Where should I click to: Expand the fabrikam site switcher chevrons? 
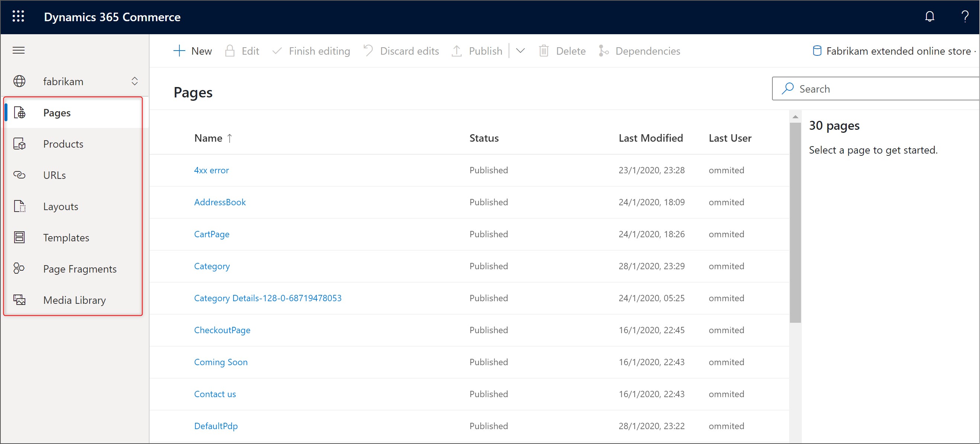point(135,81)
